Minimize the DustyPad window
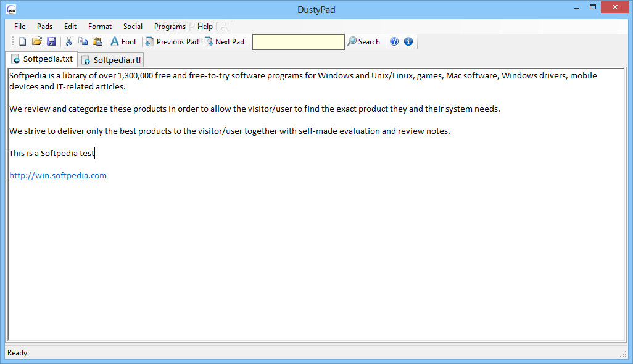This screenshot has height=364, width=633. pyautogui.click(x=576, y=7)
